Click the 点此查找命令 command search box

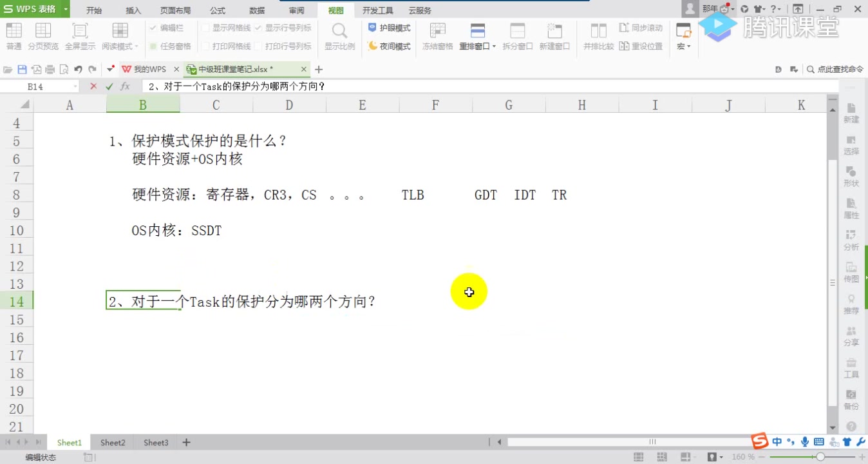coord(836,70)
